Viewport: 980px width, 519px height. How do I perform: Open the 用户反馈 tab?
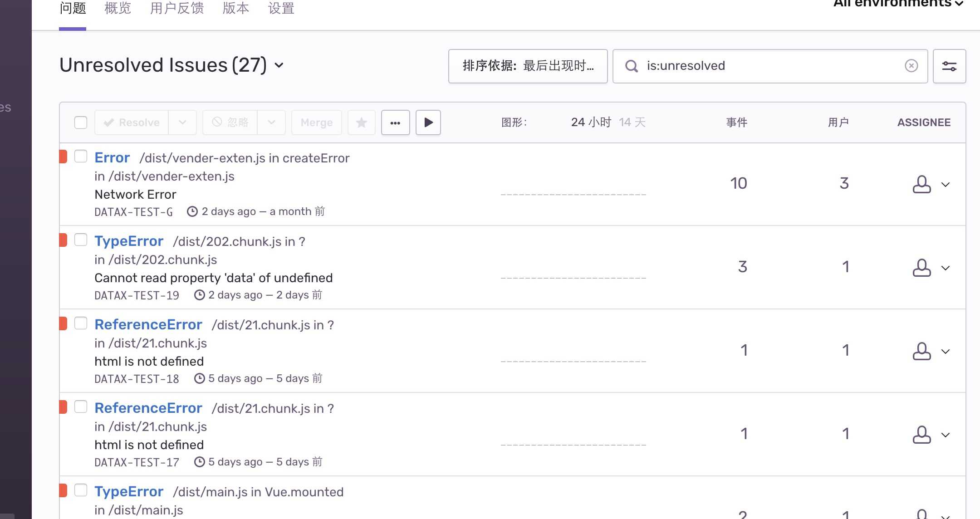click(177, 8)
